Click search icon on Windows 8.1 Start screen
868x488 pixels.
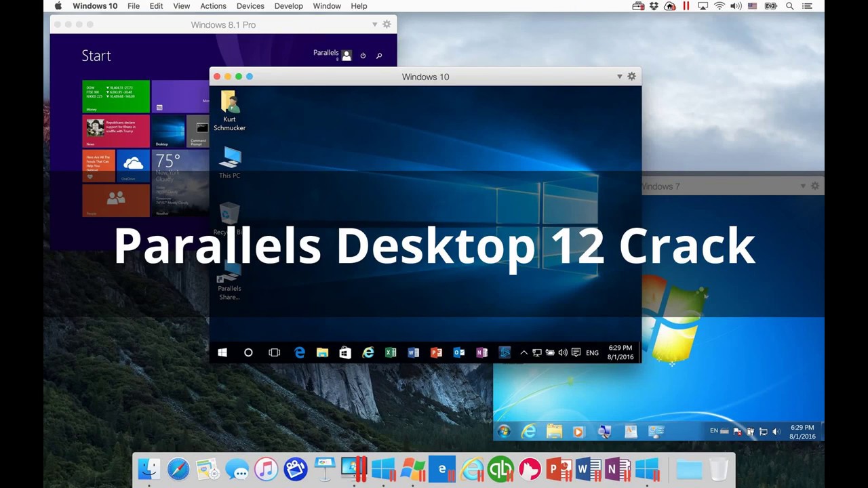pos(379,56)
